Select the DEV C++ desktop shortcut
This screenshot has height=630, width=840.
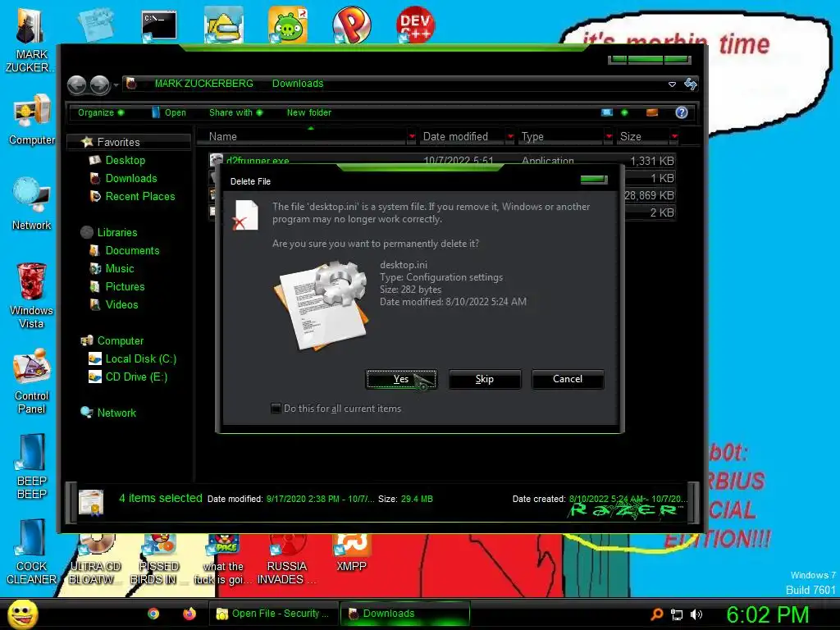(x=415, y=25)
